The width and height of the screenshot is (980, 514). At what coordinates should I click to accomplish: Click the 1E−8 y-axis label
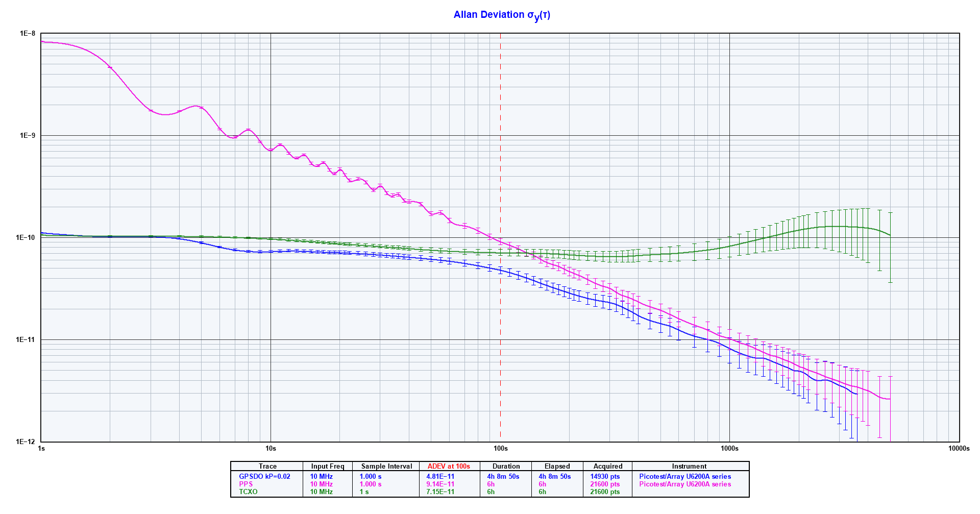tap(28, 34)
